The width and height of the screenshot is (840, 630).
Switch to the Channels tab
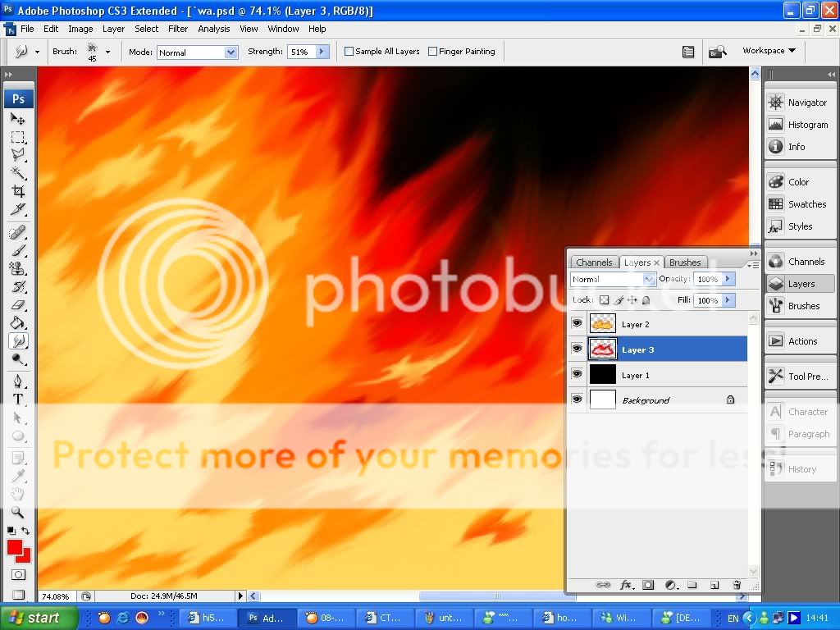pos(594,262)
